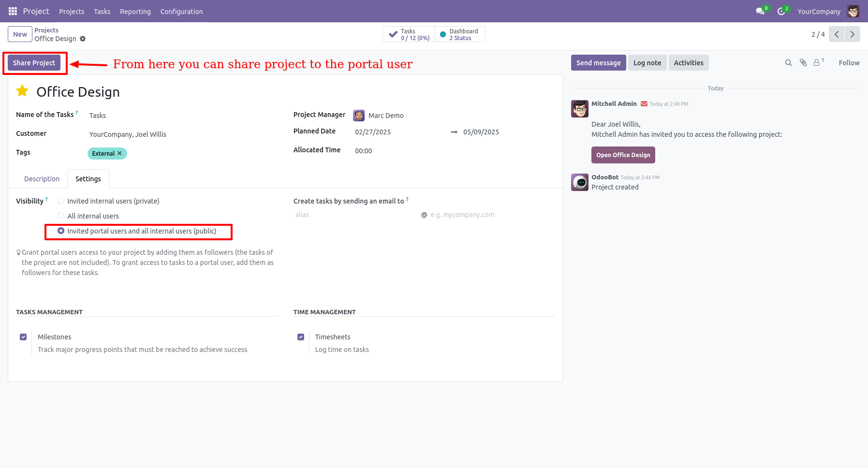Viewport: 868px width, 468px height.
Task: Open the Configuration menu
Action: tap(181, 12)
